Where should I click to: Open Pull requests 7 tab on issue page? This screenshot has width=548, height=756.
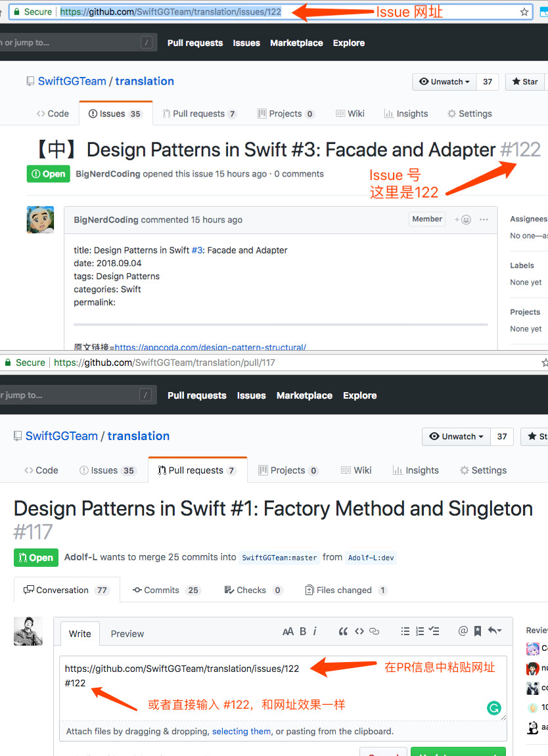coord(200,114)
